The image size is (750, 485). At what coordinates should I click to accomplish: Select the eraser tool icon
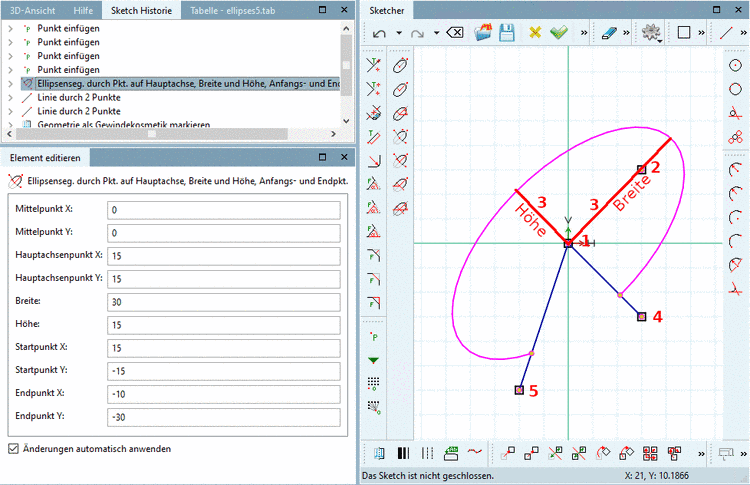pos(610,33)
